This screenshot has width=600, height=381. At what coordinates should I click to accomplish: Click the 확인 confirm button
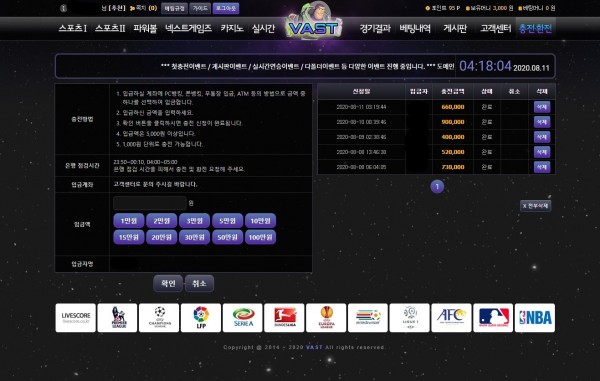point(168,283)
